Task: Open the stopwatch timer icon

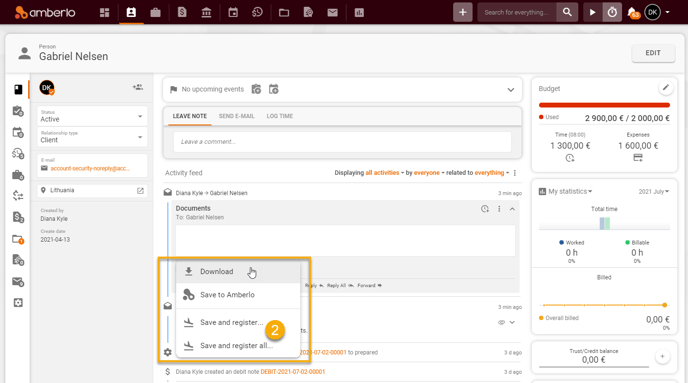Action: coord(612,12)
